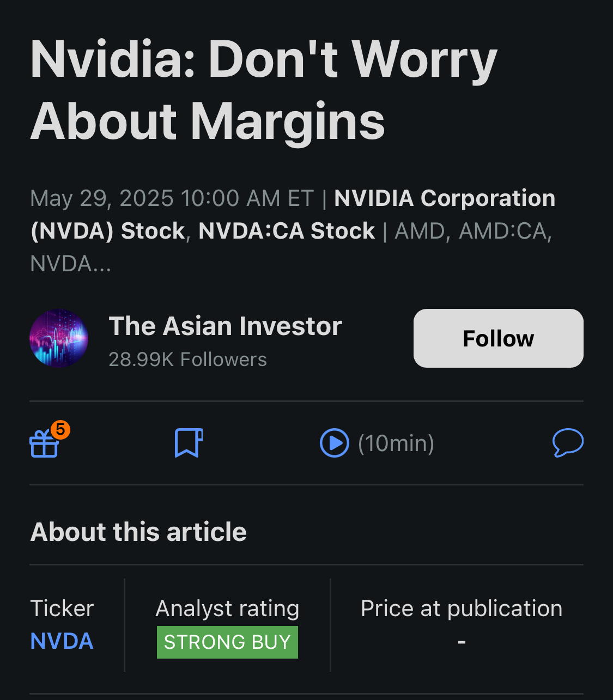Image resolution: width=613 pixels, height=700 pixels.
Task: Bookmark this Nvidia article
Action: click(189, 442)
